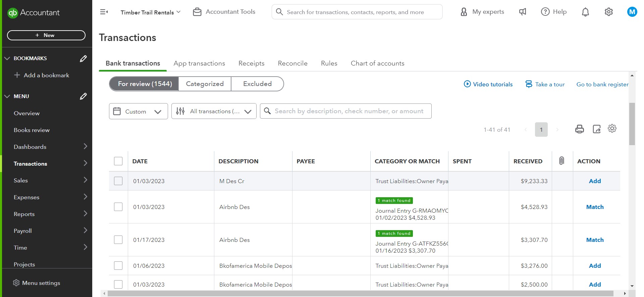
Task: Check the M Des Cr transaction row
Action: (118, 181)
